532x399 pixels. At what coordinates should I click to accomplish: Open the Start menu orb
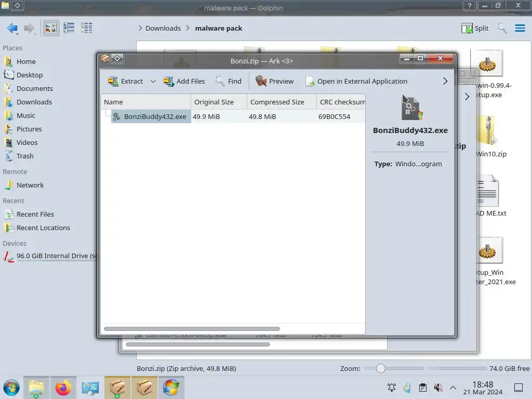point(11,388)
